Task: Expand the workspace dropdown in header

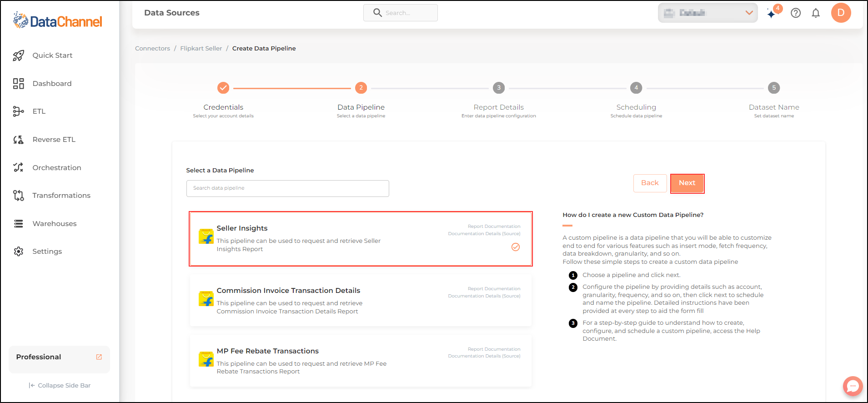Action: (707, 13)
